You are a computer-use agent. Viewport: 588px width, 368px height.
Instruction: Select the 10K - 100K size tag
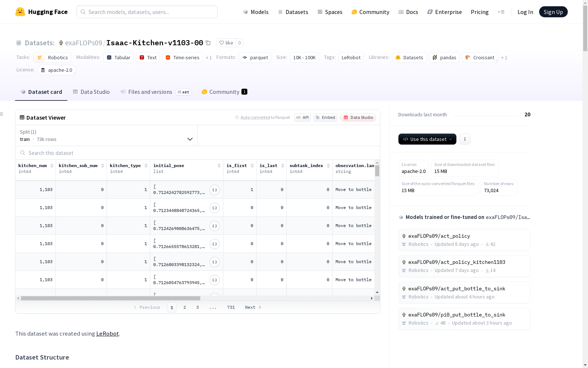click(304, 57)
